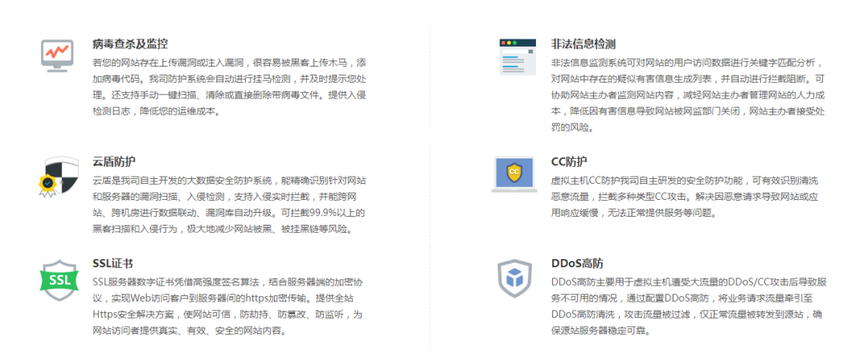Click the CC防护 laptop icon
The image size is (868, 358).
coord(514,173)
